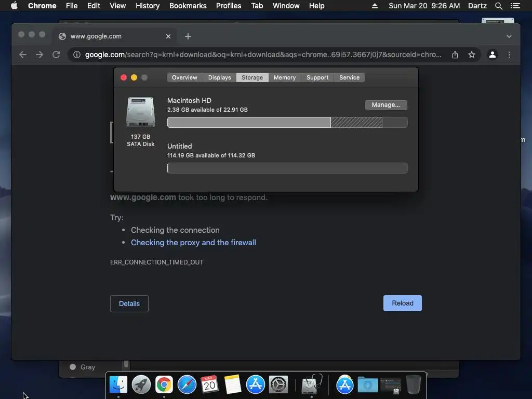The image size is (532, 399).
Task: Click the date and time in menu bar
Action: click(x=424, y=6)
